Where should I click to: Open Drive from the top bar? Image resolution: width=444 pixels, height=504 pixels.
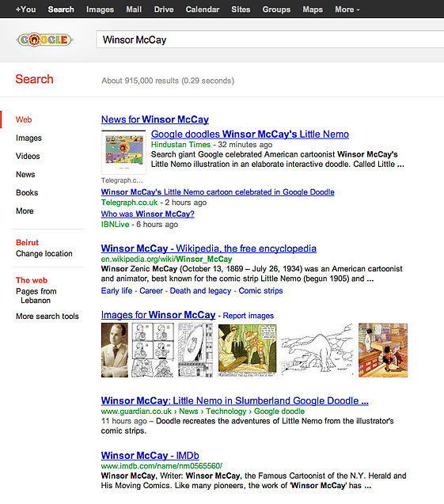pos(164,9)
